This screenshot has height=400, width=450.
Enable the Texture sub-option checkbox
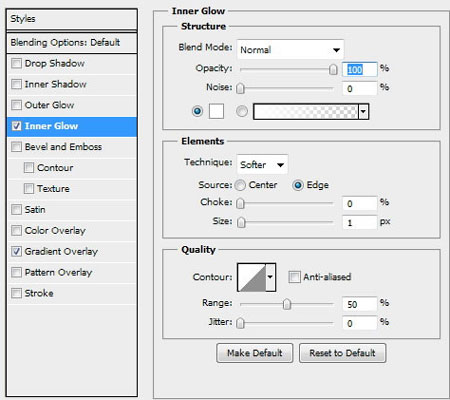click(x=29, y=189)
